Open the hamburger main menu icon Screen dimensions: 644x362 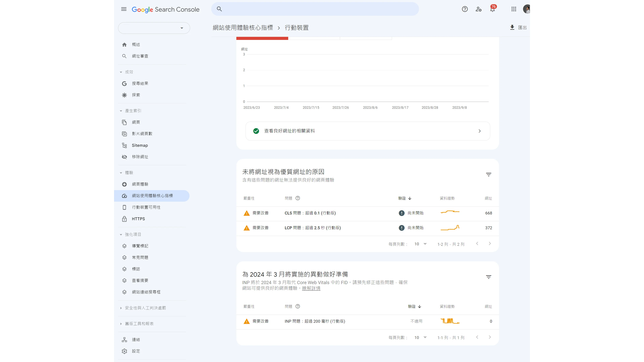124,9
